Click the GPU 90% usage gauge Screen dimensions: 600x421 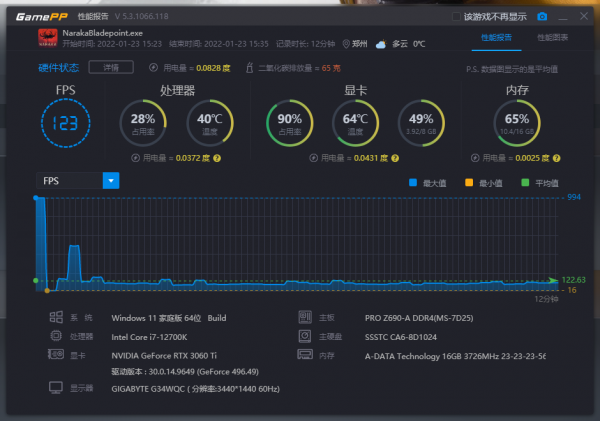(x=290, y=123)
